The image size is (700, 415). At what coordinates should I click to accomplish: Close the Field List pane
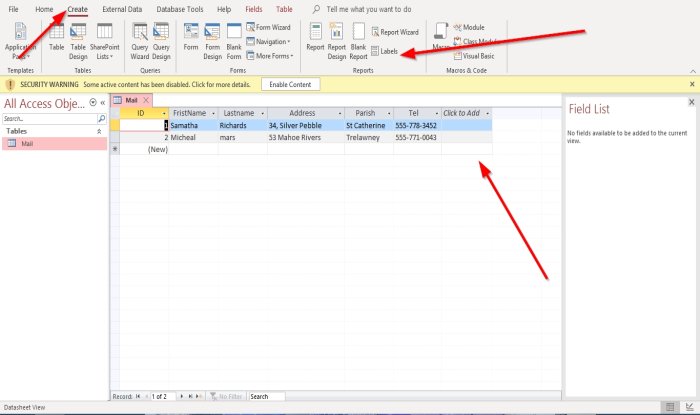tap(691, 102)
